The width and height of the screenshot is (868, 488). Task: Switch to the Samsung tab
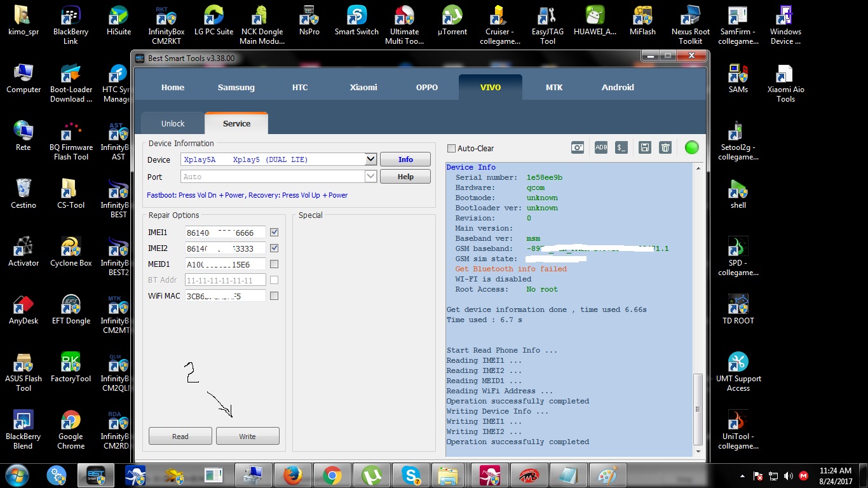click(x=236, y=87)
